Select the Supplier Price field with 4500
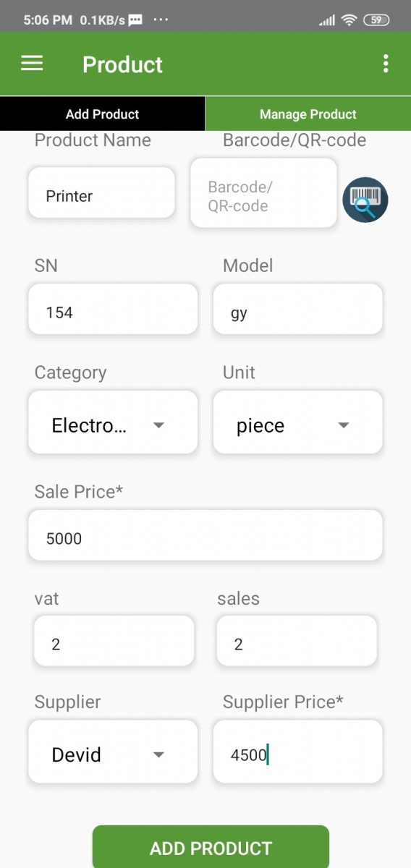 click(297, 752)
